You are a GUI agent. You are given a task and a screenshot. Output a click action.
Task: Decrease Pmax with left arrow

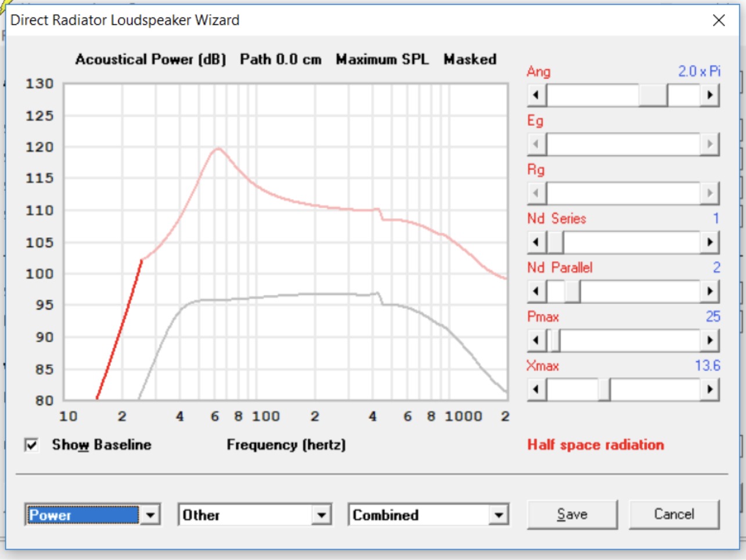[x=536, y=340]
